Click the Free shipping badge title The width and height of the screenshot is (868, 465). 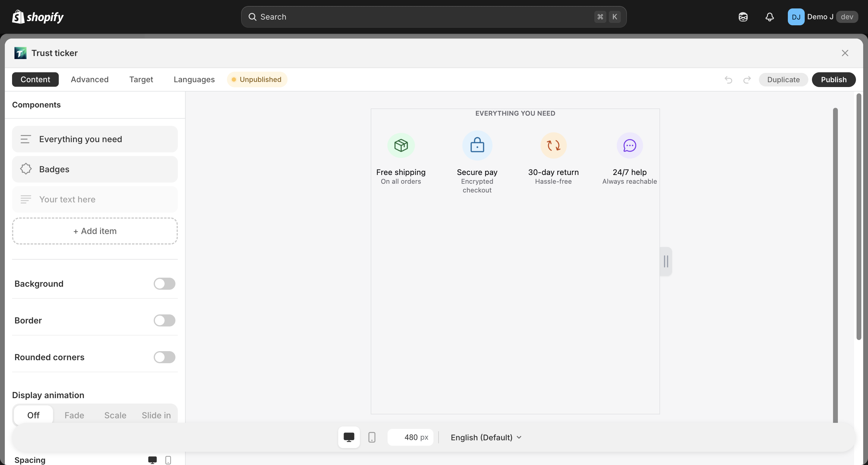point(401,172)
